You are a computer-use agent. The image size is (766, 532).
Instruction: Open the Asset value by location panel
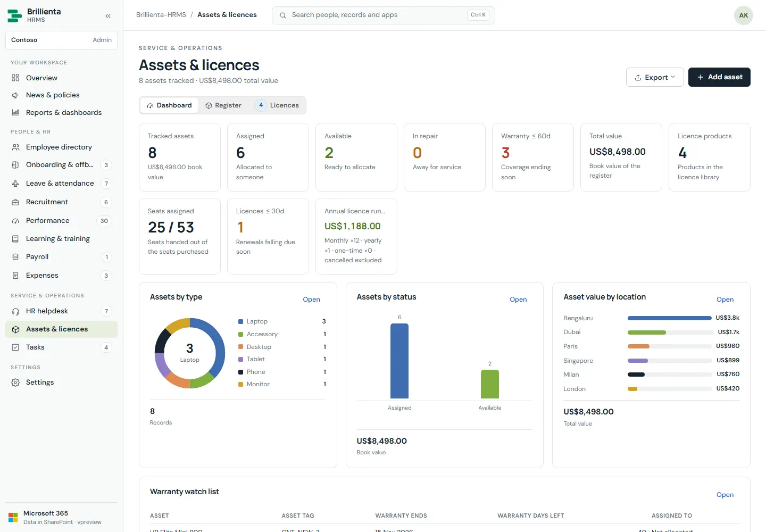click(725, 300)
